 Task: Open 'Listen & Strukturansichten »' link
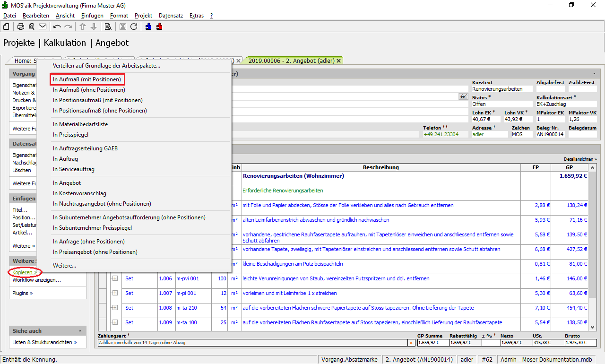click(44, 342)
